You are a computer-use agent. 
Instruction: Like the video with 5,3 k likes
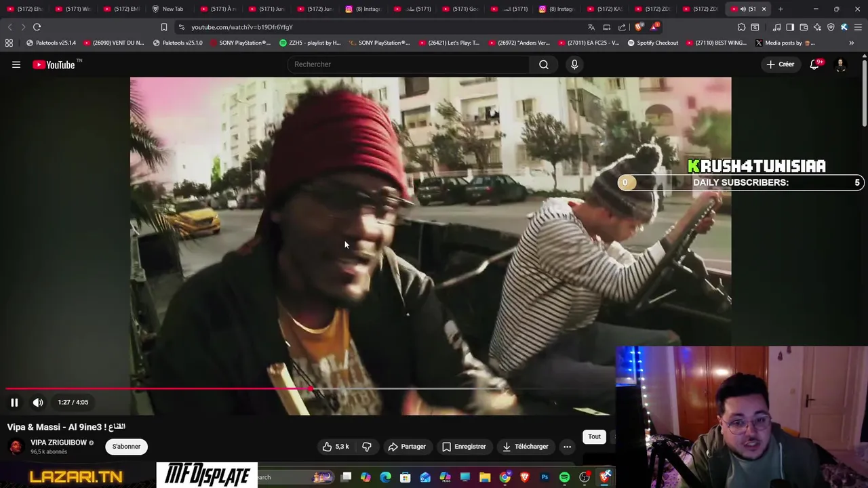tap(336, 447)
